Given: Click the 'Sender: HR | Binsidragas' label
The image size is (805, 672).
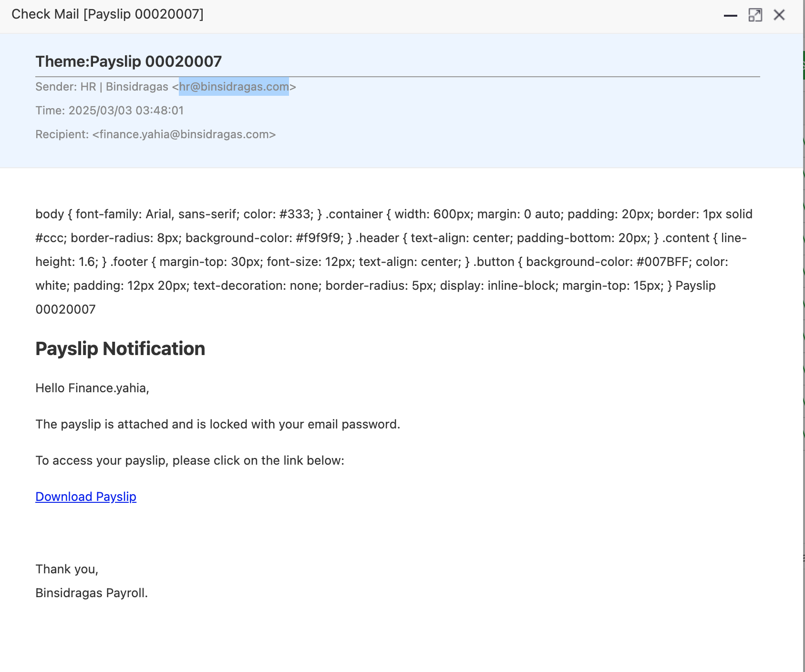Looking at the screenshot, I should click(x=102, y=87).
